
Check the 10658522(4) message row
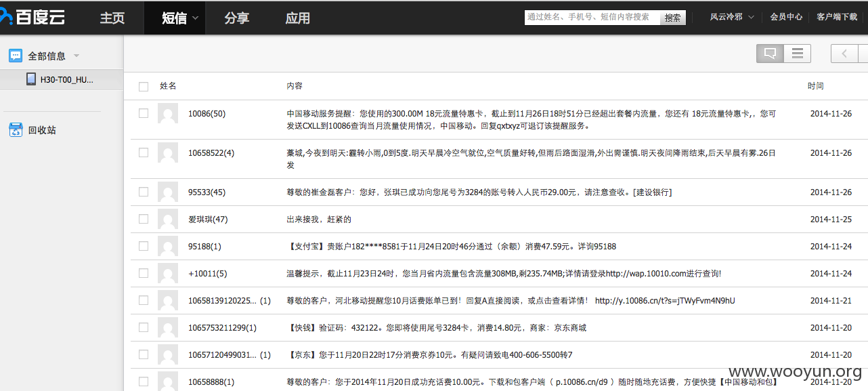144,152
